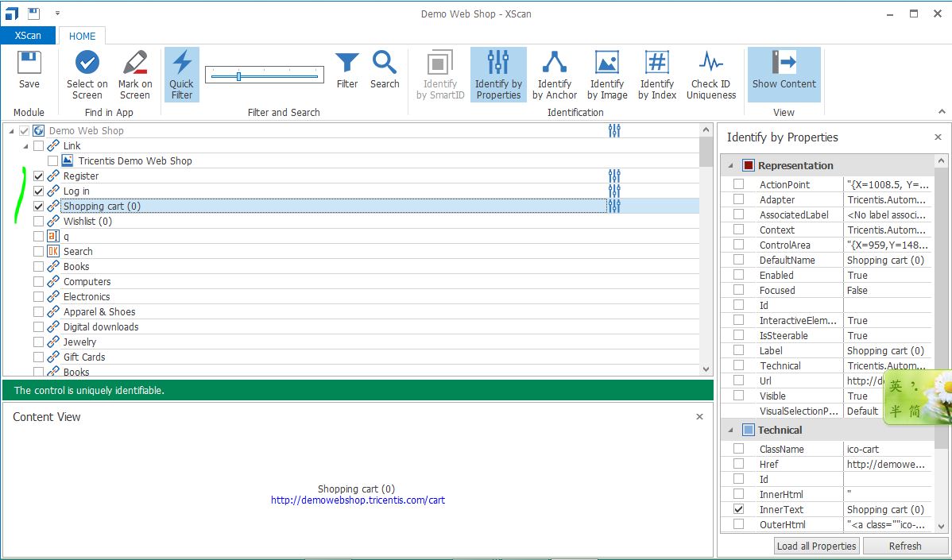Collapse the Link tree node
Viewport: 952px width, 560px height.
[x=25, y=146]
